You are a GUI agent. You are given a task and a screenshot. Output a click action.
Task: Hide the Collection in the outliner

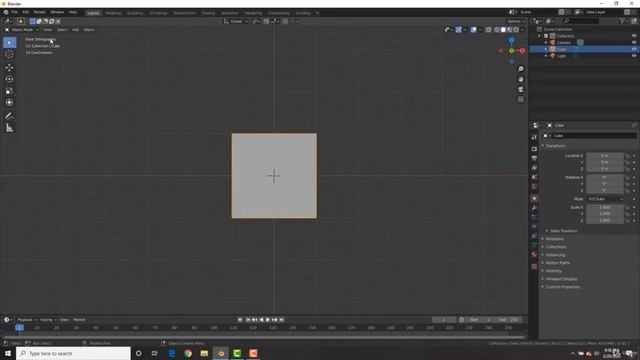(634, 36)
